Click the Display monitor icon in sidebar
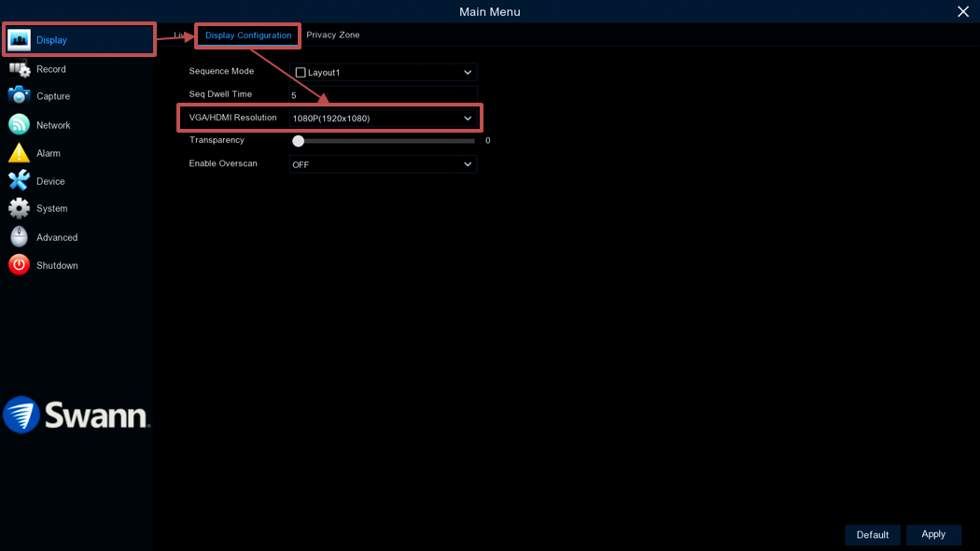 [x=19, y=40]
